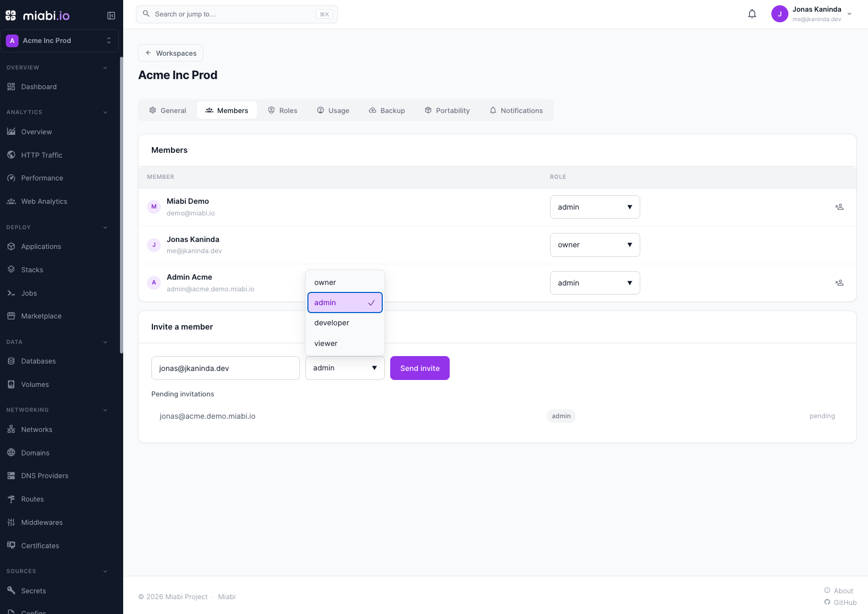868x614 pixels.
Task: Open the Acme Inc Prod workspace switcher
Action: (x=59, y=41)
